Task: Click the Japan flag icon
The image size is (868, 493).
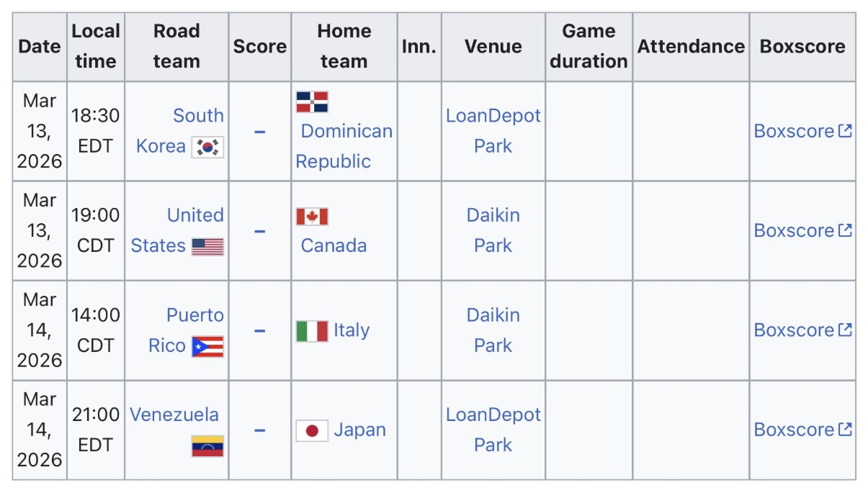Action: [x=312, y=430]
